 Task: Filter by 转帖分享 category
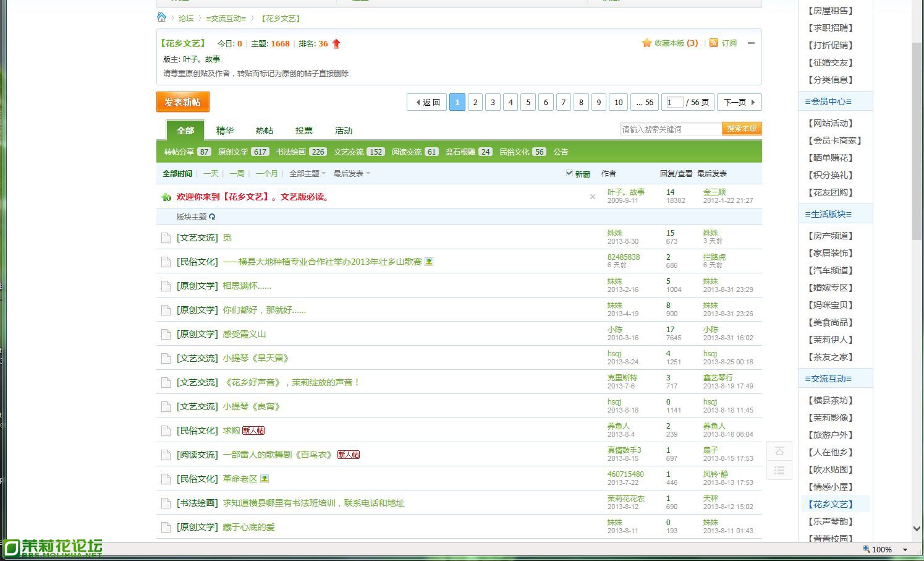(x=188, y=152)
